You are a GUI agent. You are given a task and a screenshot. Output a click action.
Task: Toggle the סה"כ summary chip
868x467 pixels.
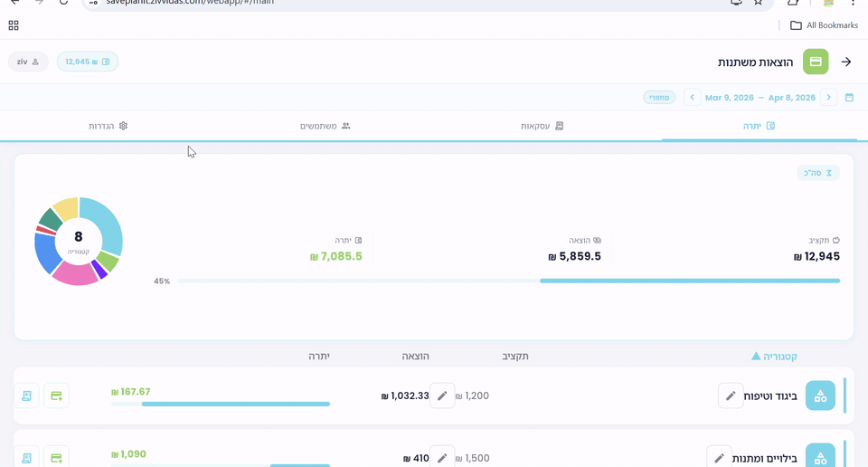tap(817, 173)
